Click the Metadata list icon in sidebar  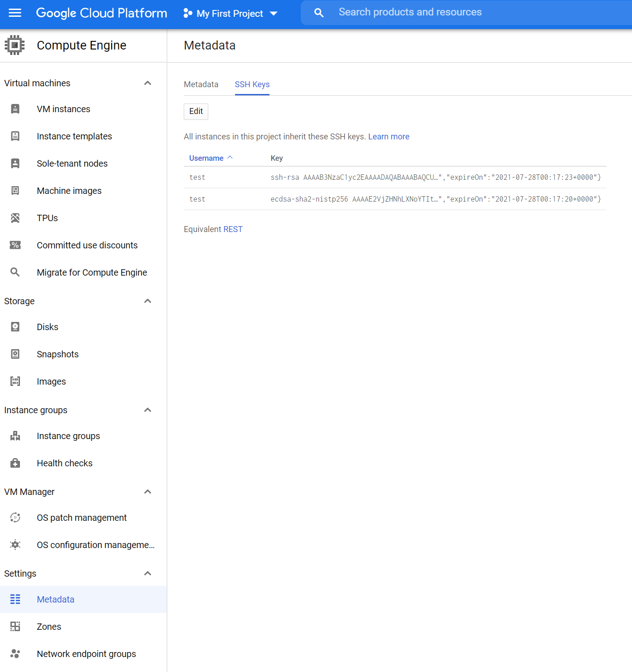click(15, 599)
